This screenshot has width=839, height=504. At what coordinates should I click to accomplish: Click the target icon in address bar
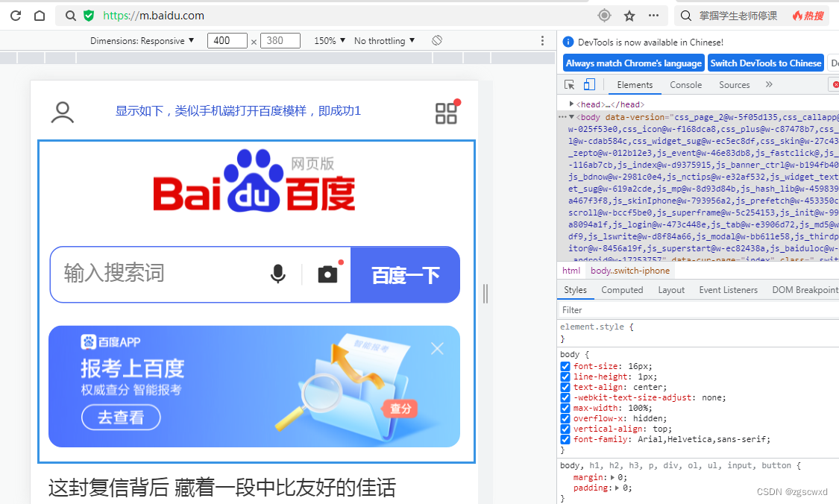(604, 16)
